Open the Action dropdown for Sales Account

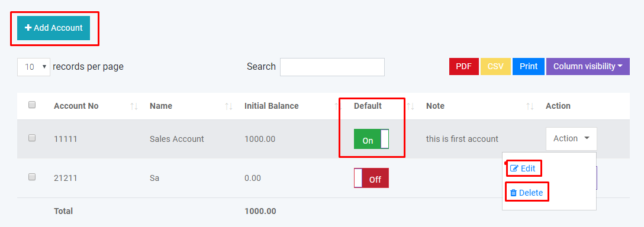571,139
